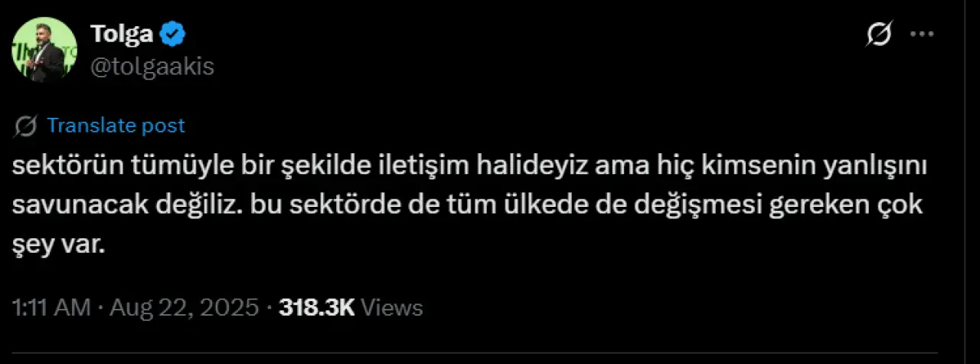Click the word Views after the count

click(x=391, y=308)
